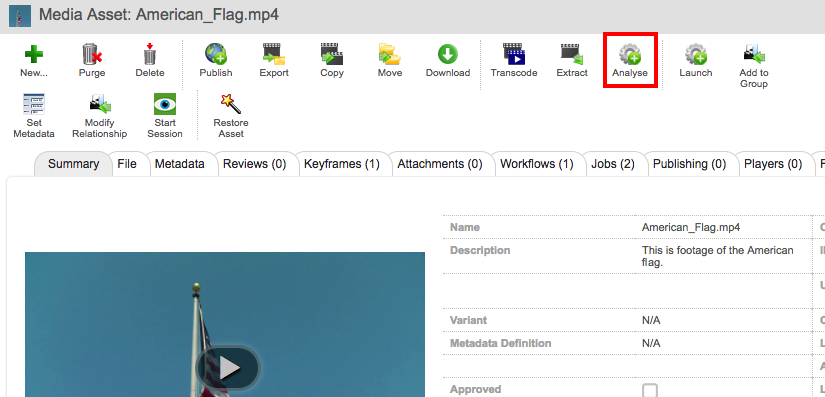Add the asset to a group

[754, 54]
